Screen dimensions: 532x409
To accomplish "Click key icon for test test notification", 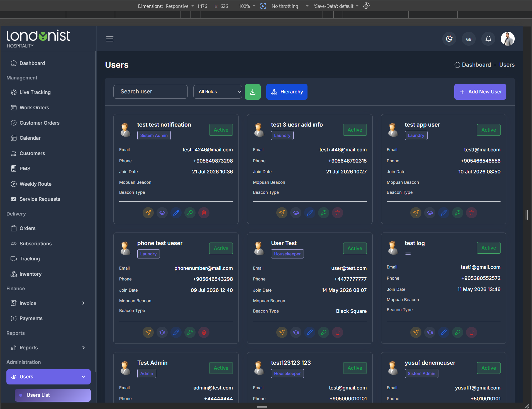I will 190,213.
